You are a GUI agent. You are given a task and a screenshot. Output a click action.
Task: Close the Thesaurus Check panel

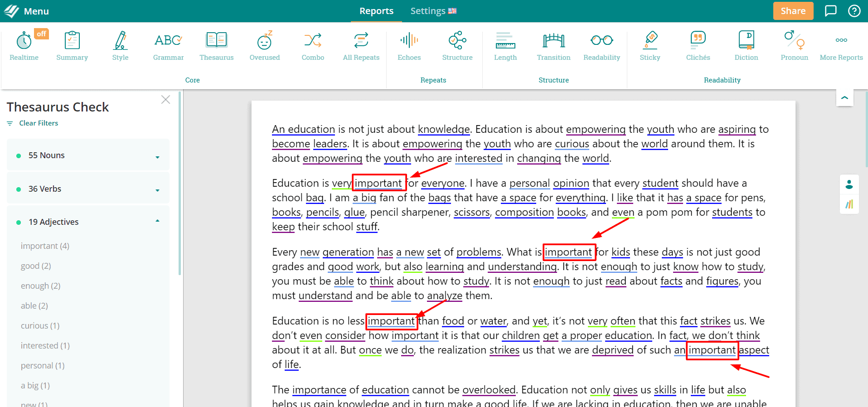point(165,100)
